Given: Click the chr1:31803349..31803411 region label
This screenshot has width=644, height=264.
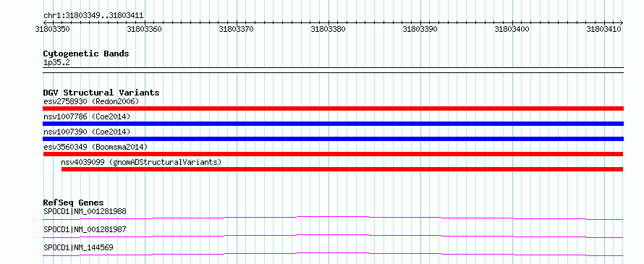Looking at the screenshot, I should (93, 16).
